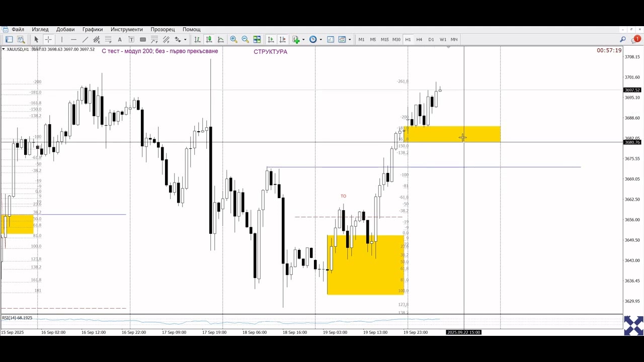Open the Файл menu
This screenshot has height=362, width=644.
coord(18,29)
